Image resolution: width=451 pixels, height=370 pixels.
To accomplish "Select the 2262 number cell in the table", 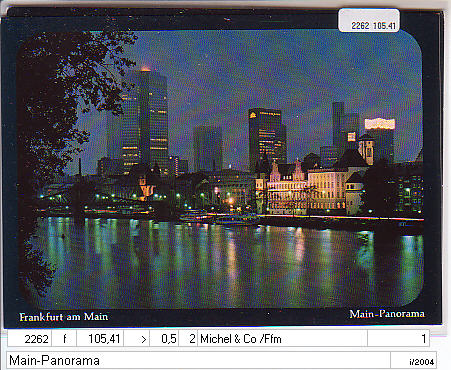I will click(29, 339).
